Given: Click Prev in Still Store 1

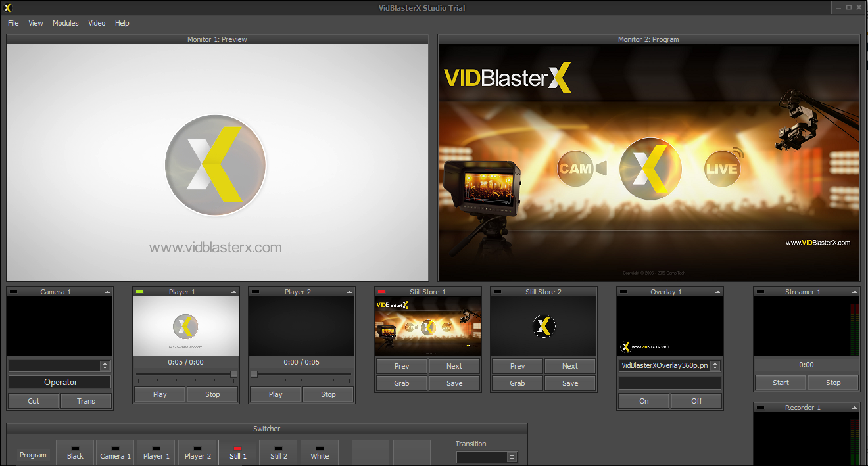Looking at the screenshot, I should (x=402, y=366).
